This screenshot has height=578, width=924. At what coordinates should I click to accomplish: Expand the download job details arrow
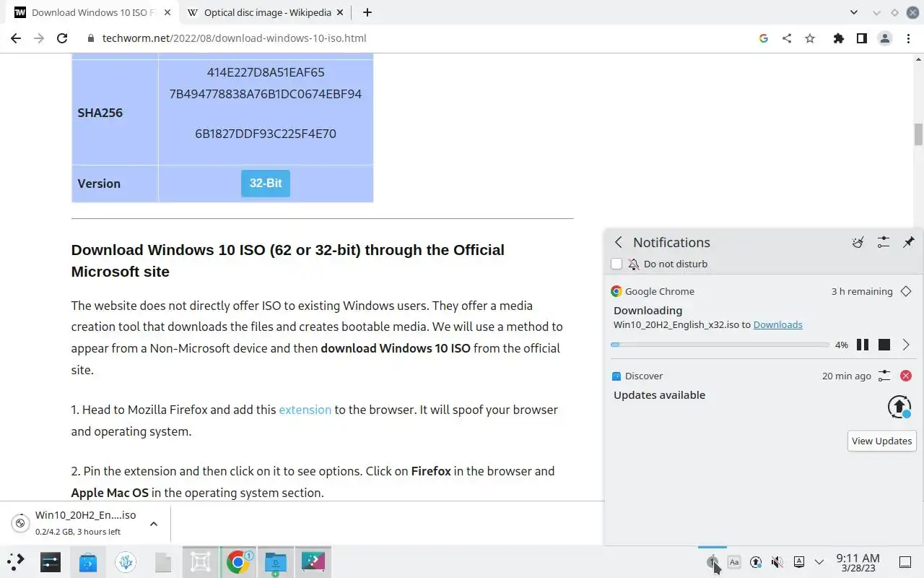906,345
